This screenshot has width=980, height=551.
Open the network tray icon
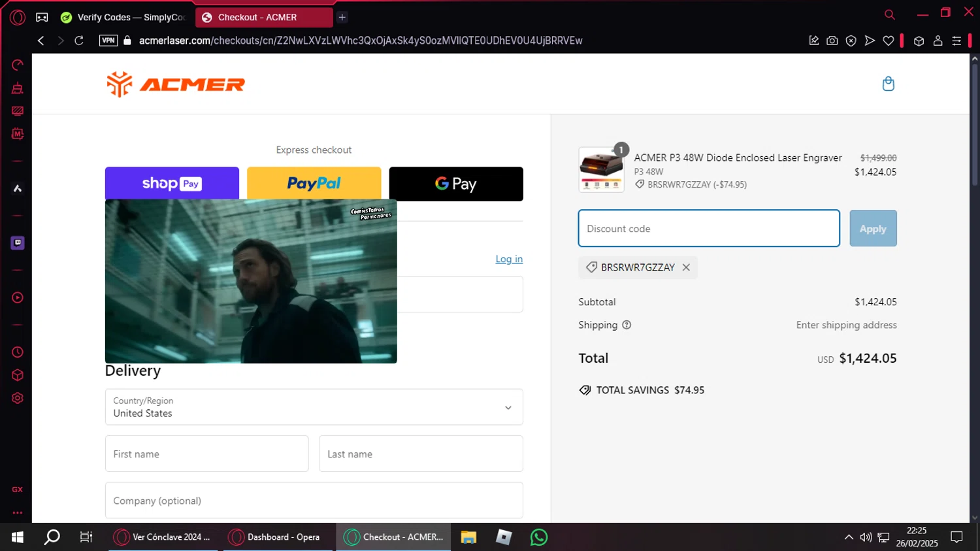click(883, 537)
